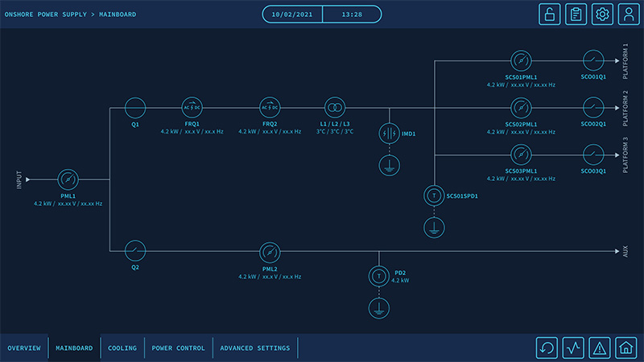This screenshot has height=362, width=644.
Task: Click the SCO02Q1 label text
Action: coord(593,124)
